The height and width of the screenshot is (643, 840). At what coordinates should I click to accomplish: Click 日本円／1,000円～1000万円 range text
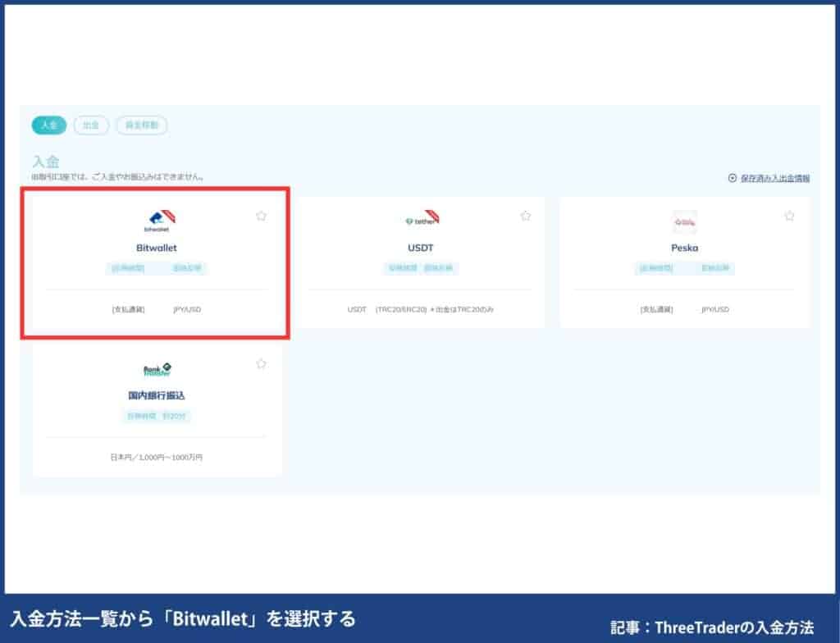click(x=157, y=458)
